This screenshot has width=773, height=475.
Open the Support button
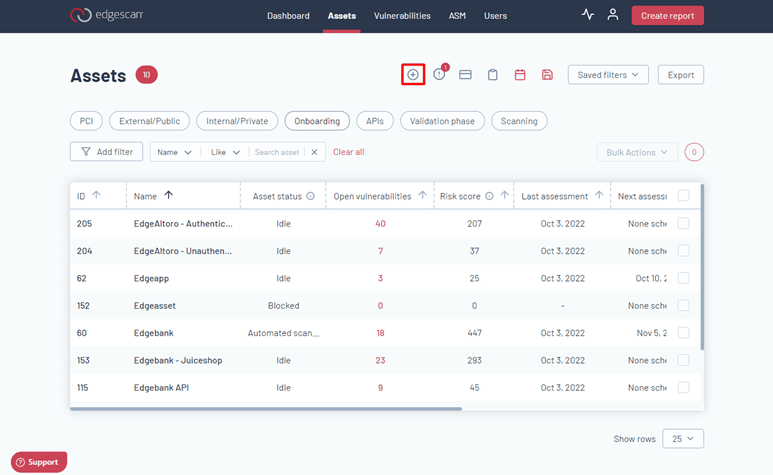tap(39, 462)
